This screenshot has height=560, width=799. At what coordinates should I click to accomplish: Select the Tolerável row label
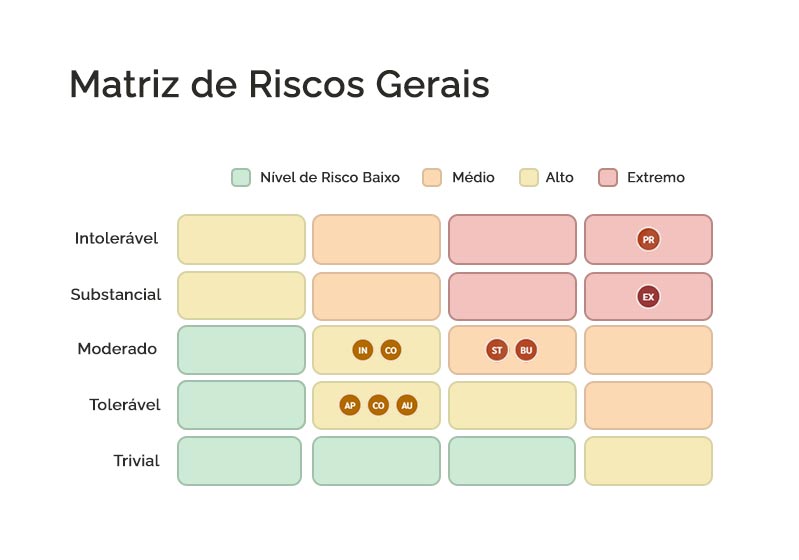(124, 405)
